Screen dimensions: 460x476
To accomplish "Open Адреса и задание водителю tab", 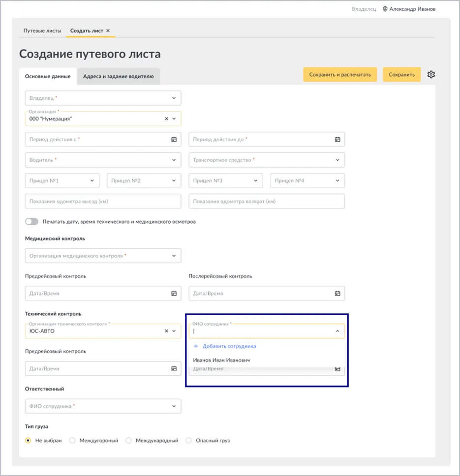I will coord(119,77).
